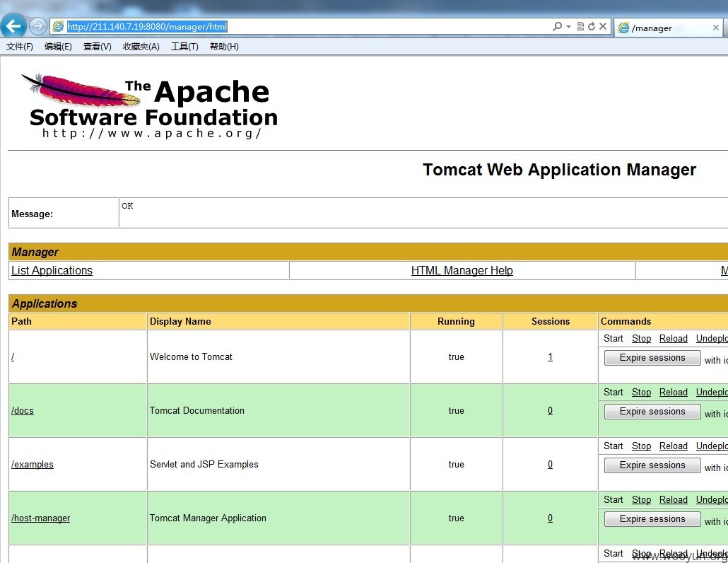Click Stop in the /host-manager row

pos(641,500)
